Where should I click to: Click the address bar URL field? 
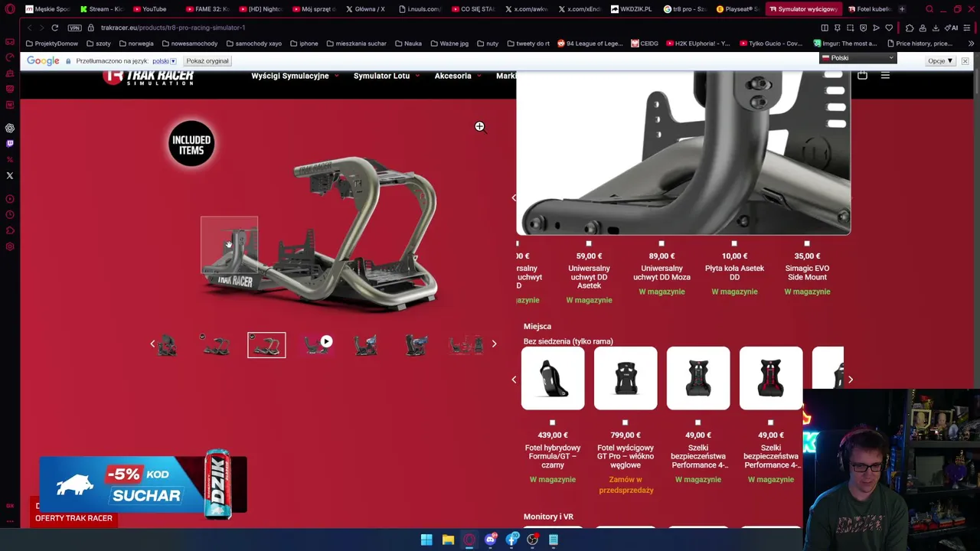point(452,28)
